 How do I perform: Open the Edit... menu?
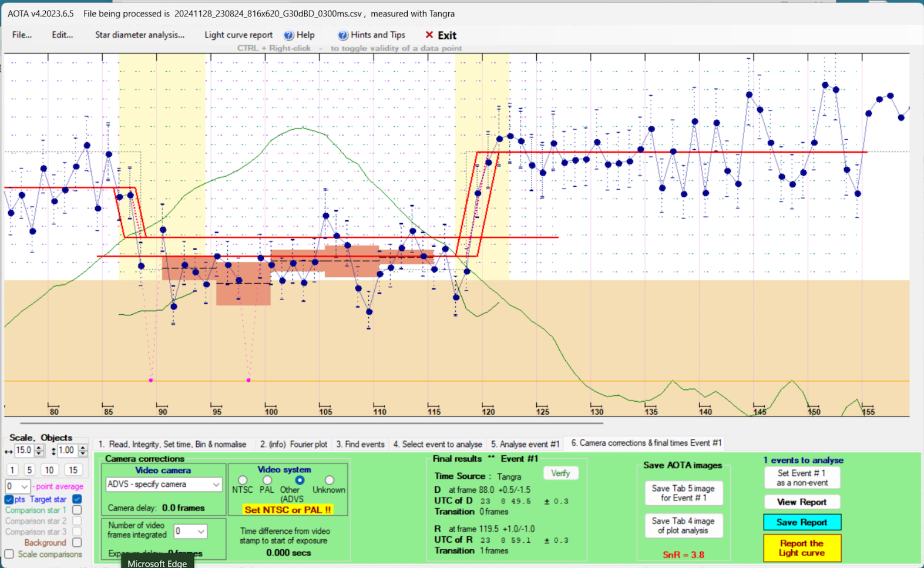pos(62,35)
